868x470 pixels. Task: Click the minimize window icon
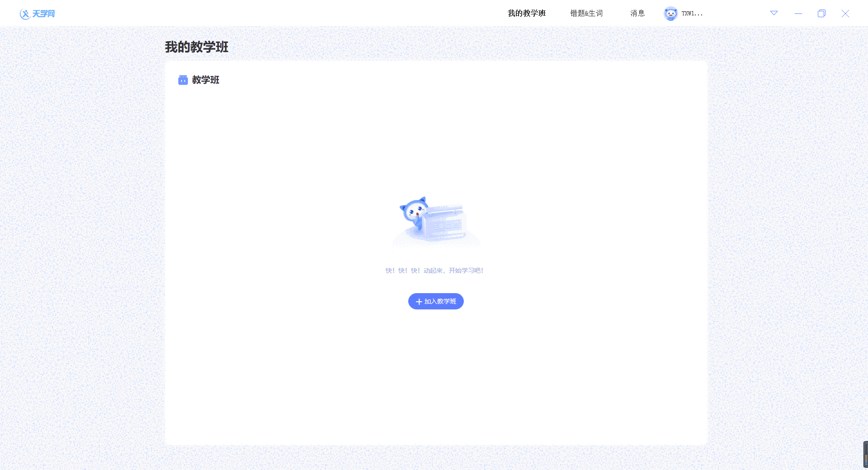coord(798,14)
